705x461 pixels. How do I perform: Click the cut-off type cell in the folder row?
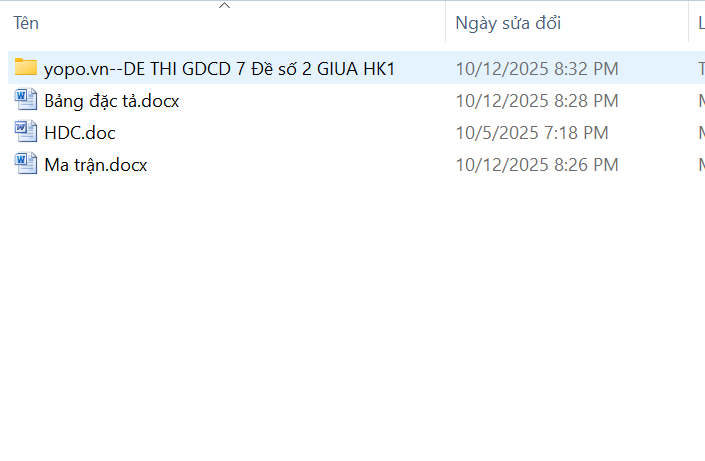coord(701,69)
